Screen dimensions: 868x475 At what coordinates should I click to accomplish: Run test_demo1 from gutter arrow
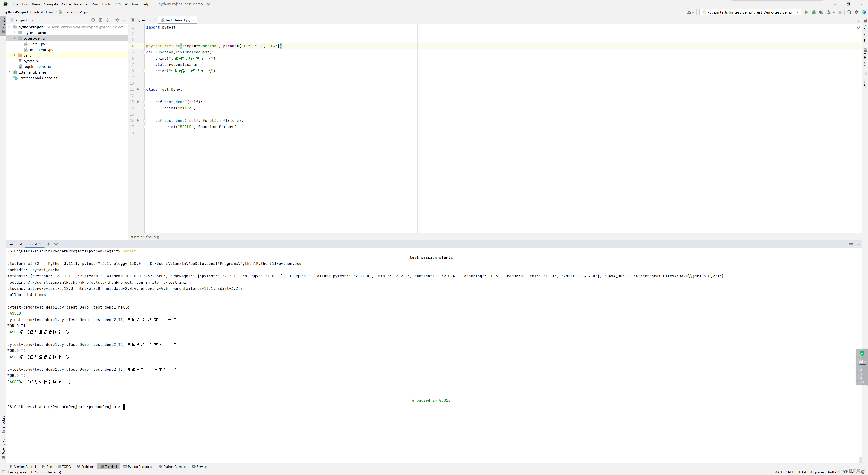point(138,102)
